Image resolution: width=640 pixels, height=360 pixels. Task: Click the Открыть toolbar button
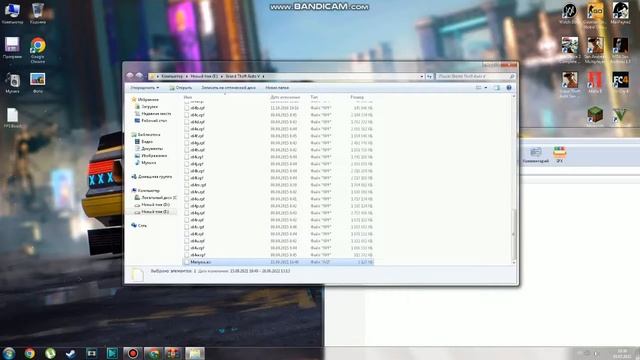(x=181, y=88)
